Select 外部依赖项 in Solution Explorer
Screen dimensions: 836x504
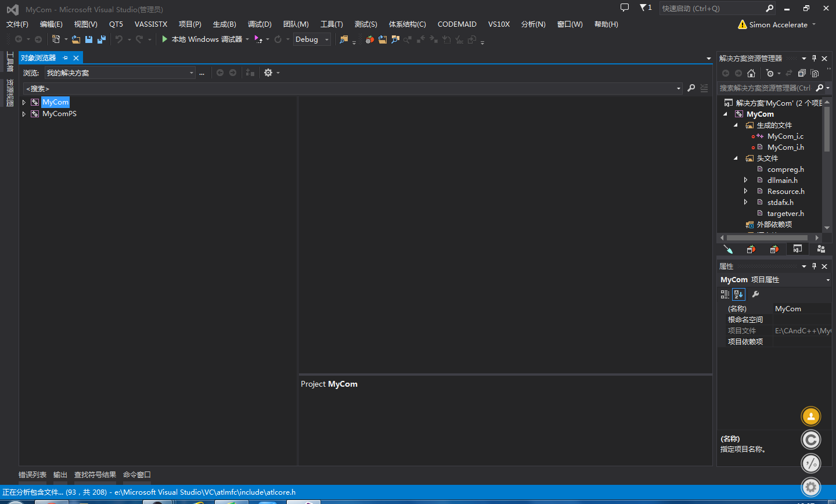click(x=774, y=225)
